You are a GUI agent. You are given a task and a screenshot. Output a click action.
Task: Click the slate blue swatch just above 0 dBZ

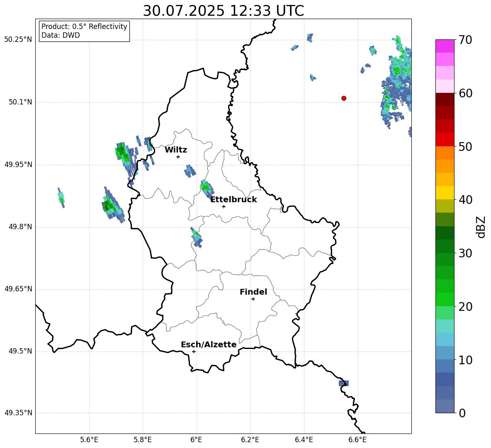[x=445, y=406]
